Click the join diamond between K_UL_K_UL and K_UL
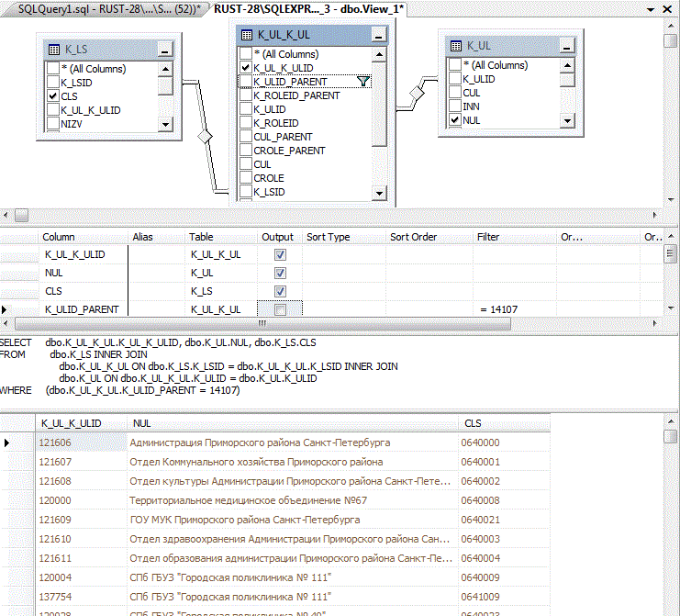This screenshot has height=616, width=680. (417, 93)
